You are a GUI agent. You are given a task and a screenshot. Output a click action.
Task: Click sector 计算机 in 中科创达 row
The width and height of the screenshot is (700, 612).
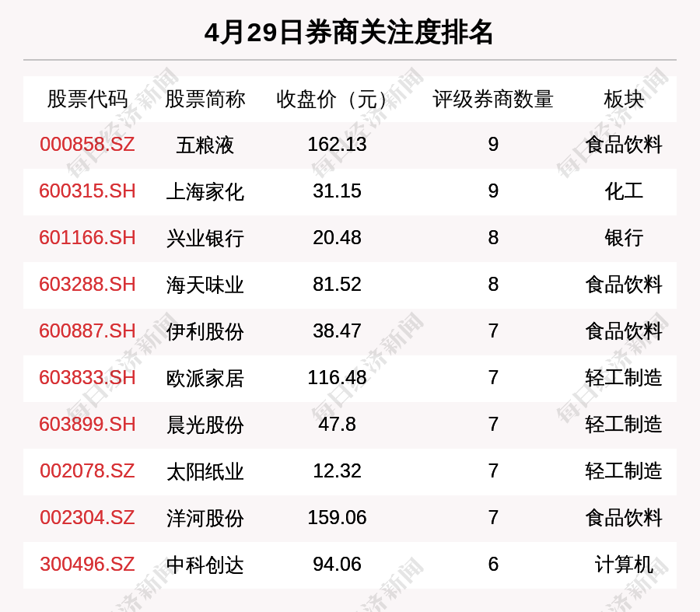coord(624,565)
